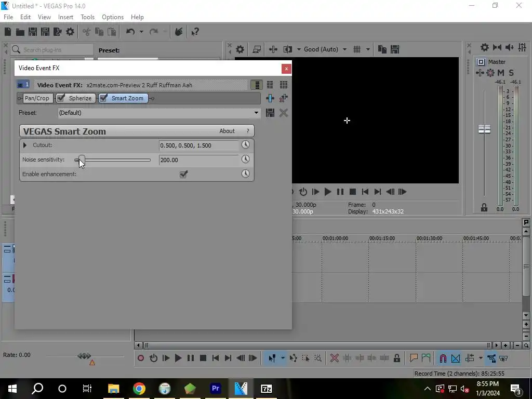This screenshot has height=399, width=532.
Task: Save preview snapshot to file
Action: [x=395, y=49]
